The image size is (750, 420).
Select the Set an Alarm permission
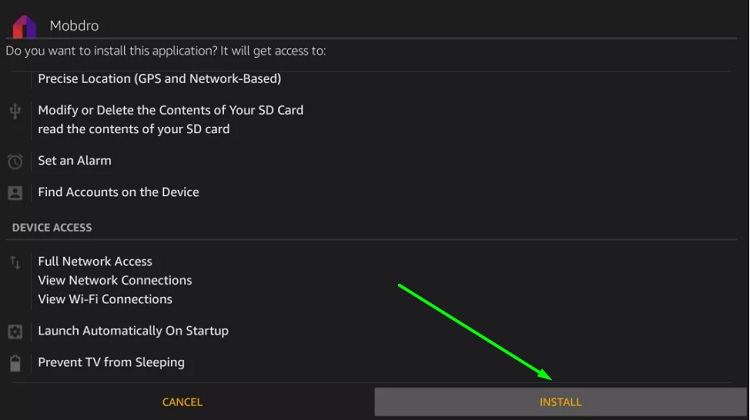(x=75, y=161)
